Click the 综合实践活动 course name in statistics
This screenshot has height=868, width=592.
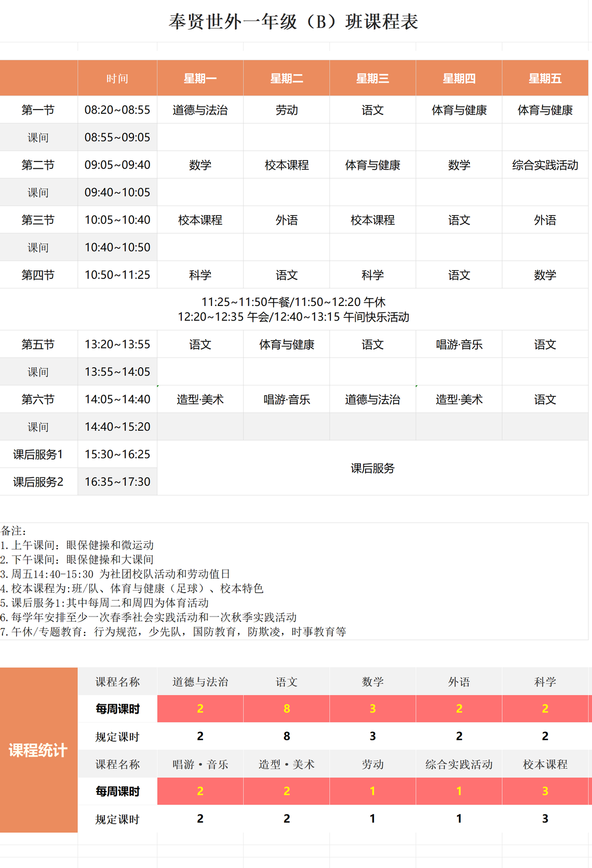(x=459, y=764)
